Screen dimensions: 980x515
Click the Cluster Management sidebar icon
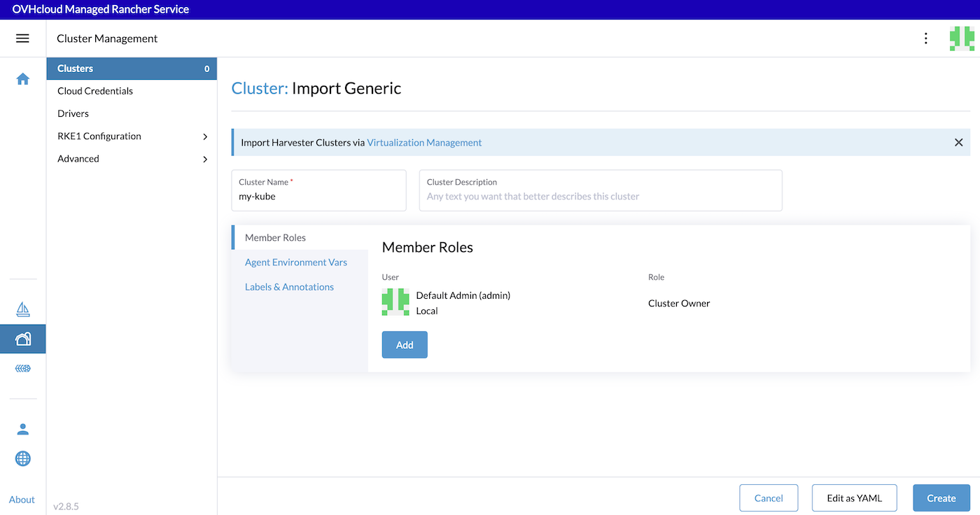pyautogui.click(x=22, y=338)
